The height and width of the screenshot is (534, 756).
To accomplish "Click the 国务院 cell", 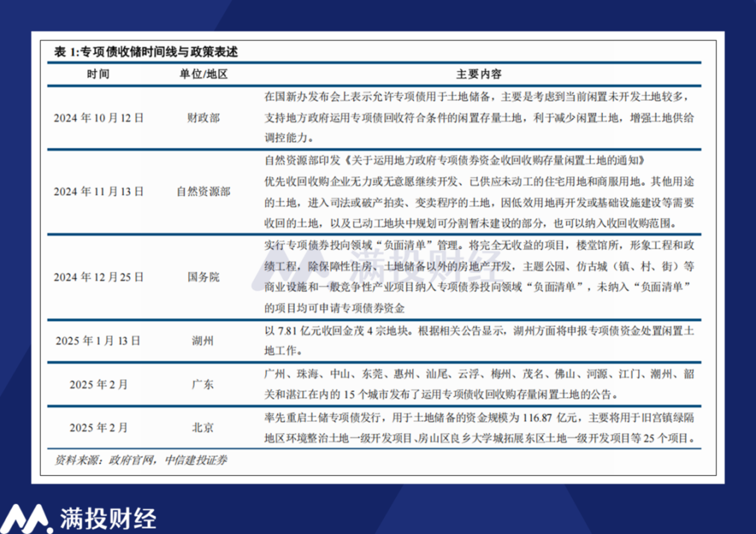I will coord(204,277).
